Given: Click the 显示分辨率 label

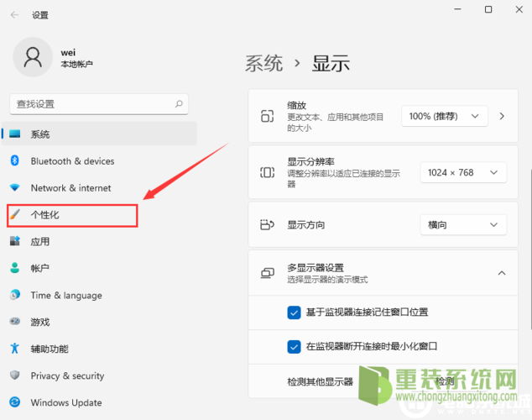Looking at the screenshot, I should pyautogui.click(x=310, y=161).
